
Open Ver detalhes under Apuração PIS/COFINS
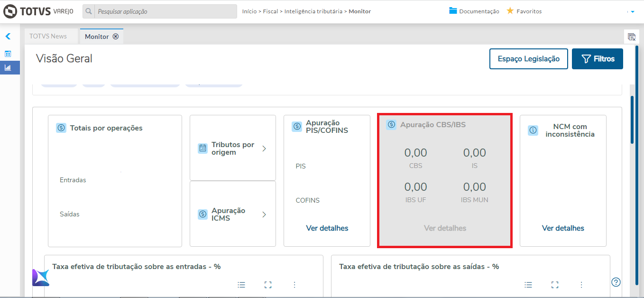coord(327,228)
